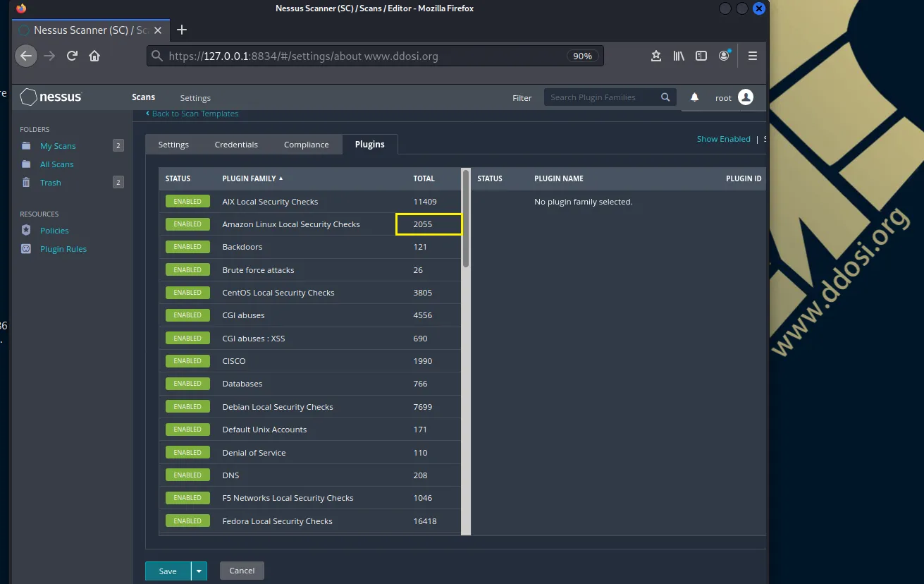Click Show Enabled link
Screen dimensions: 924x584
coord(724,139)
